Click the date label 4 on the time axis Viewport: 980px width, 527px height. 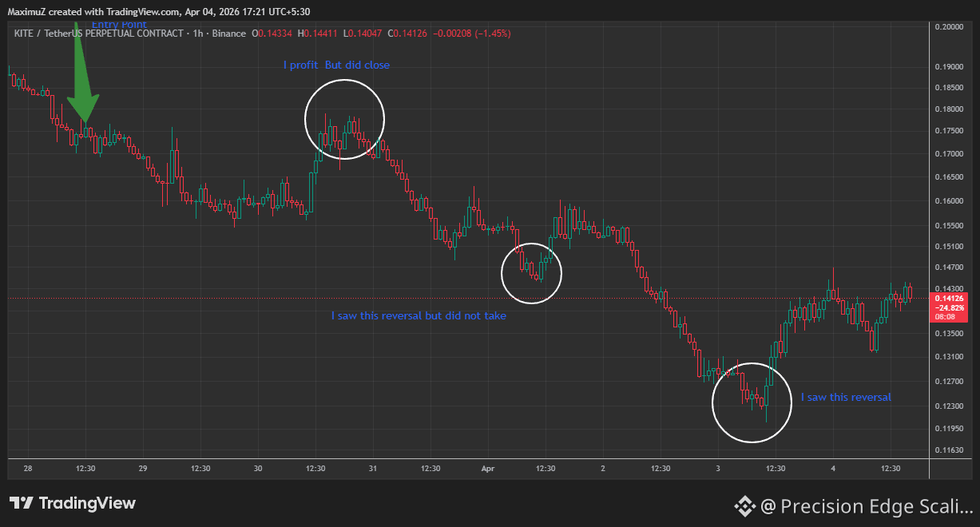click(x=833, y=469)
